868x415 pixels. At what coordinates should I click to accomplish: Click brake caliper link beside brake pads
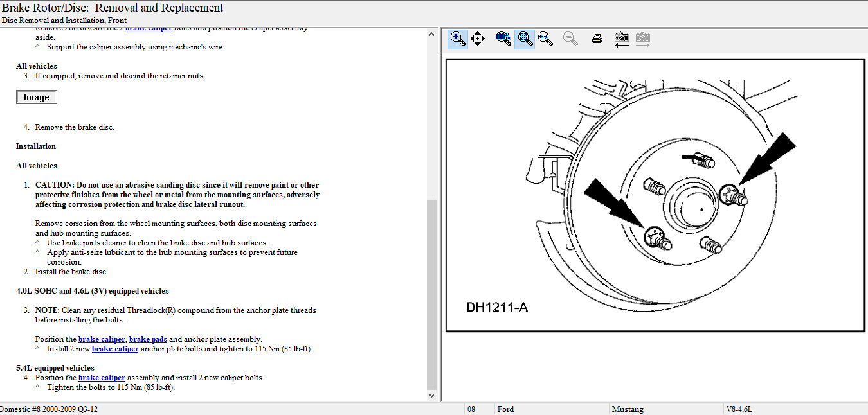(x=102, y=339)
